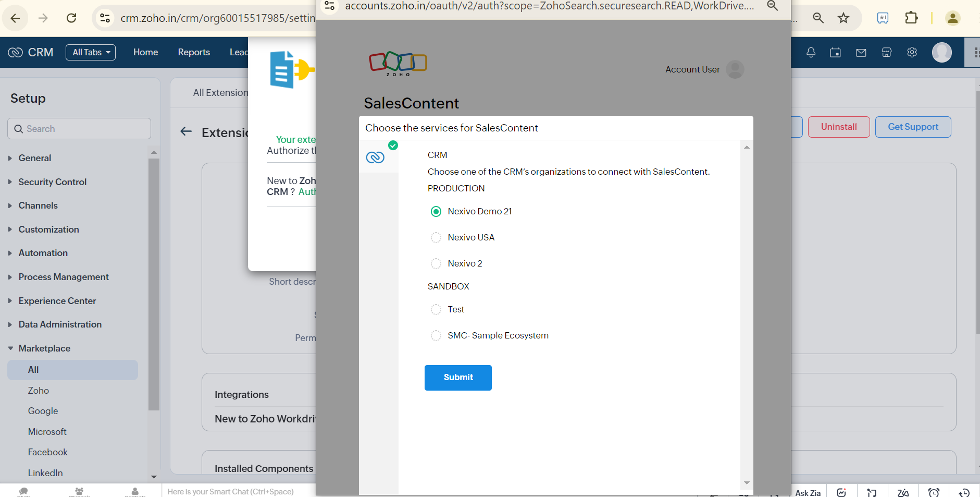The image size is (980, 497).
Task: Open the browser profile avatar
Action: (x=953, y=18)
